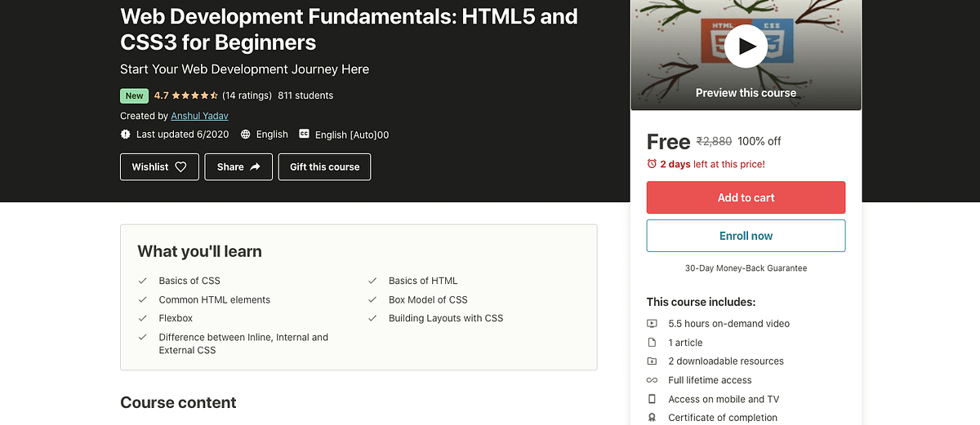Viewport: 980px width, 425px height.
Task: Click the Gift this course button
Action: point(325,166)
